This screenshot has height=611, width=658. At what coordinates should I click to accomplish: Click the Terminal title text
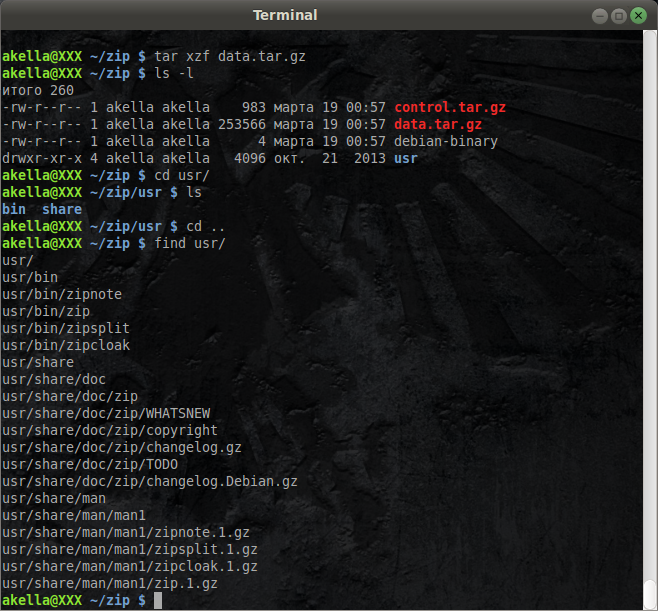tap(285, 16)
